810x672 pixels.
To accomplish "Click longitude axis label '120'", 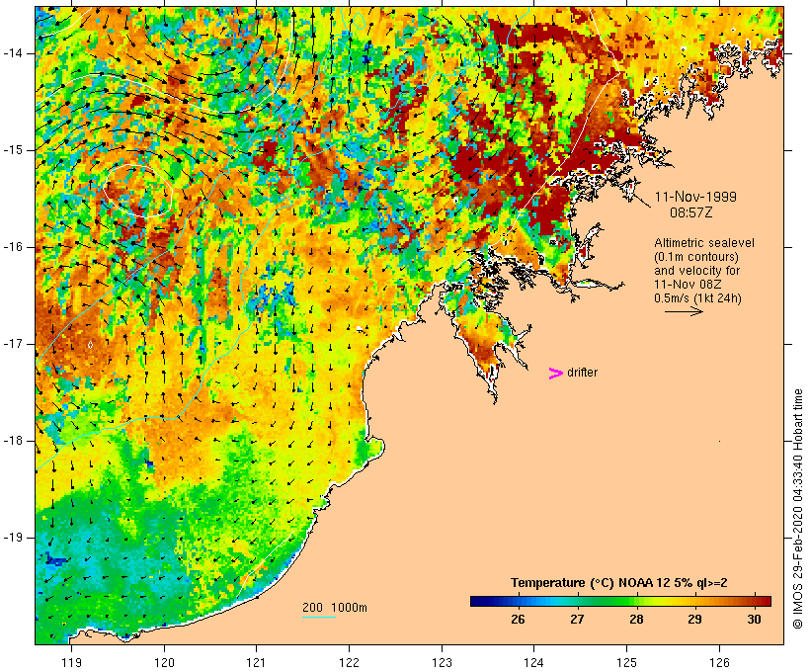I will coord(164,662).
